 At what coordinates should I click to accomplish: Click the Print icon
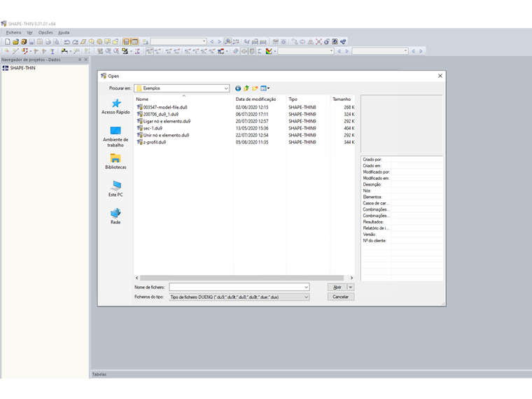click(x=48, y=42)
